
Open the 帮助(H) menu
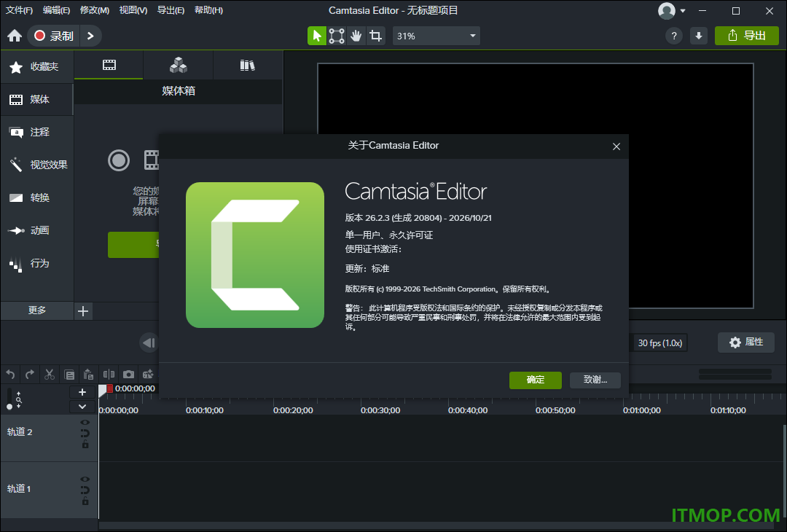(x=208, y=10)
